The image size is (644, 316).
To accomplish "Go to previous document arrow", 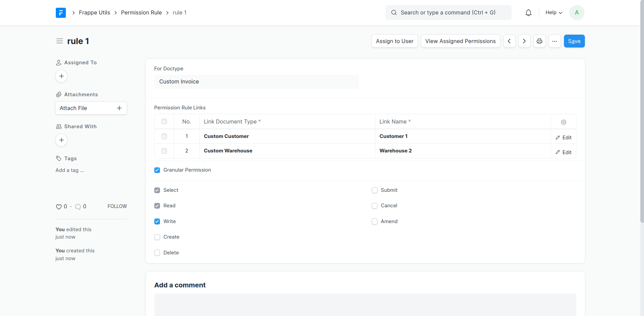I will pos(509,41).
